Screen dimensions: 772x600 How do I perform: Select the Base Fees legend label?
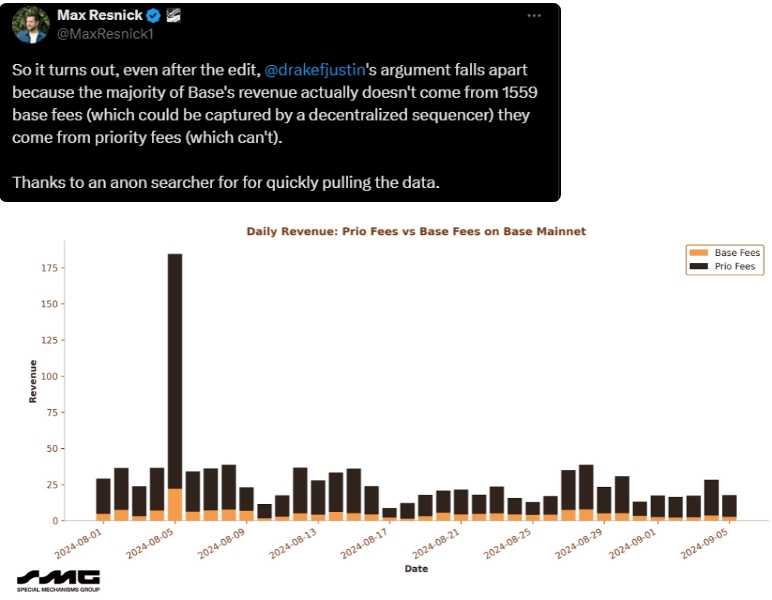coord(737,253)
